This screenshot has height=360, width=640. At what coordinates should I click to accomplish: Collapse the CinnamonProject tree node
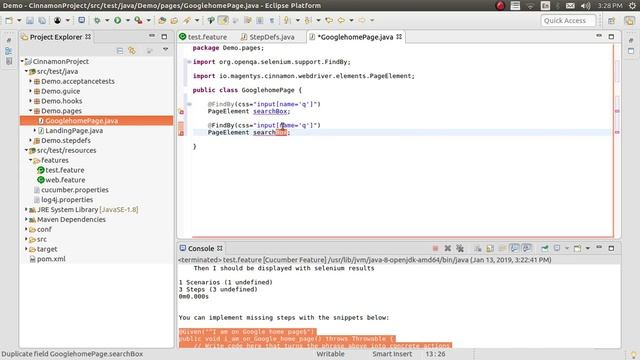pos(22,61)
